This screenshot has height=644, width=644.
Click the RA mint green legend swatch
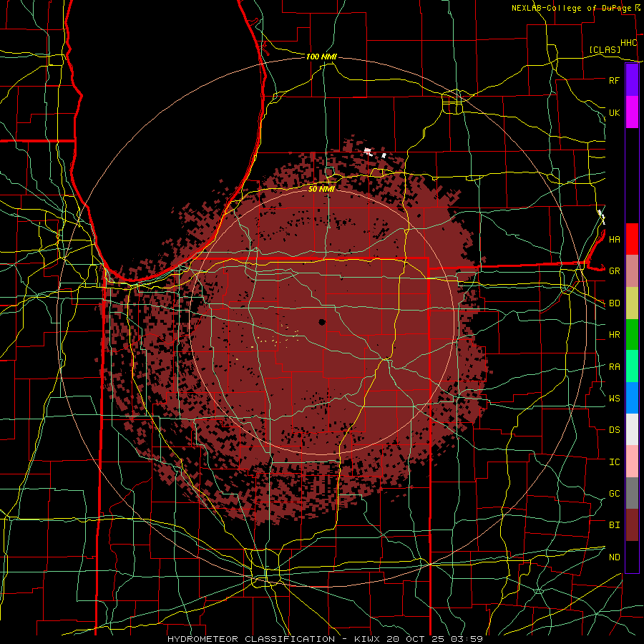click(x=632, y=366)
